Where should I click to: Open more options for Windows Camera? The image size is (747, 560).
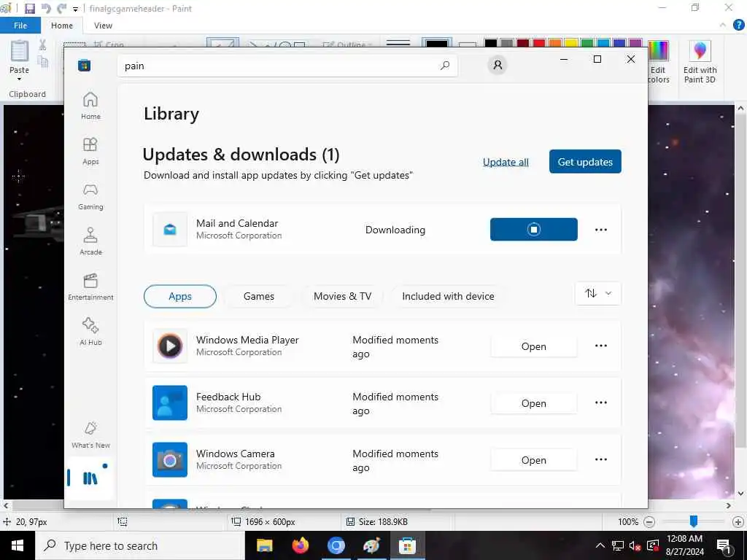(x=601, y=459)
